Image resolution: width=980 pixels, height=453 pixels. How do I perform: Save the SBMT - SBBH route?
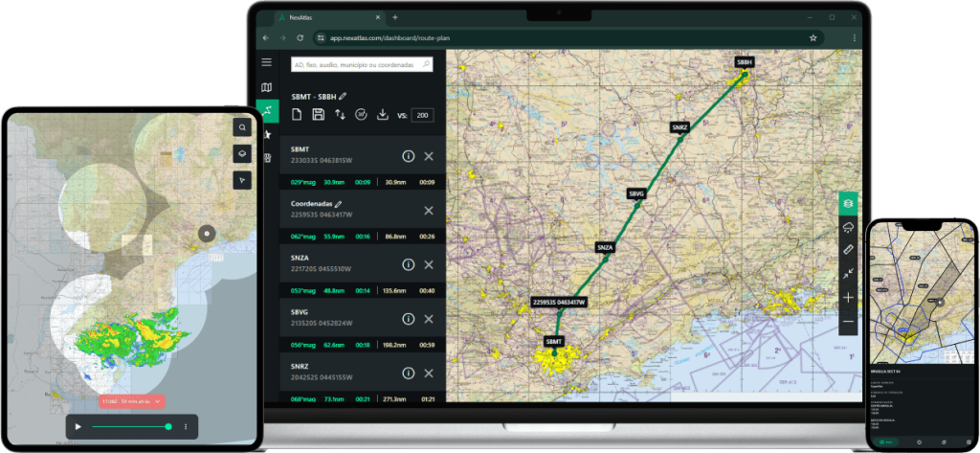point(318,115)
